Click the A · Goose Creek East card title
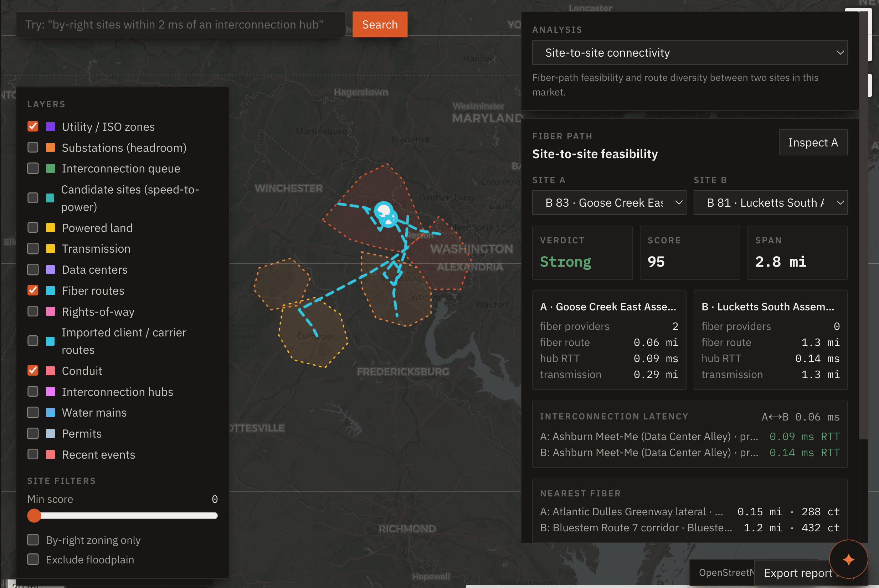Screen dimensions: 879x588 608,307
